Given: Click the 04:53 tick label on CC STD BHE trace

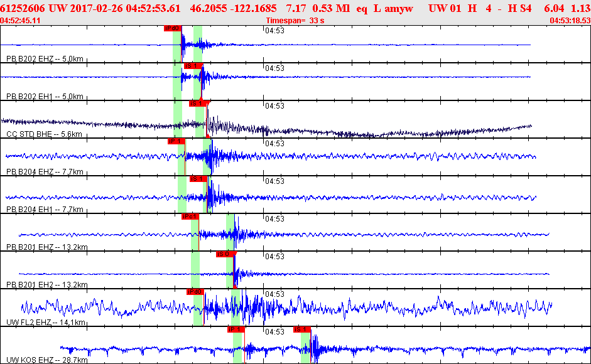Looking at the screenshot, I should point(274,106).
